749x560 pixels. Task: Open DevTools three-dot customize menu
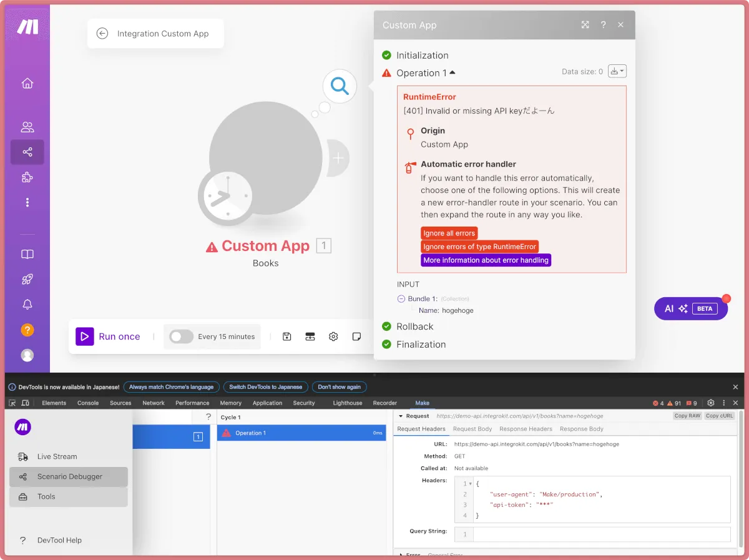pos(724,403)
